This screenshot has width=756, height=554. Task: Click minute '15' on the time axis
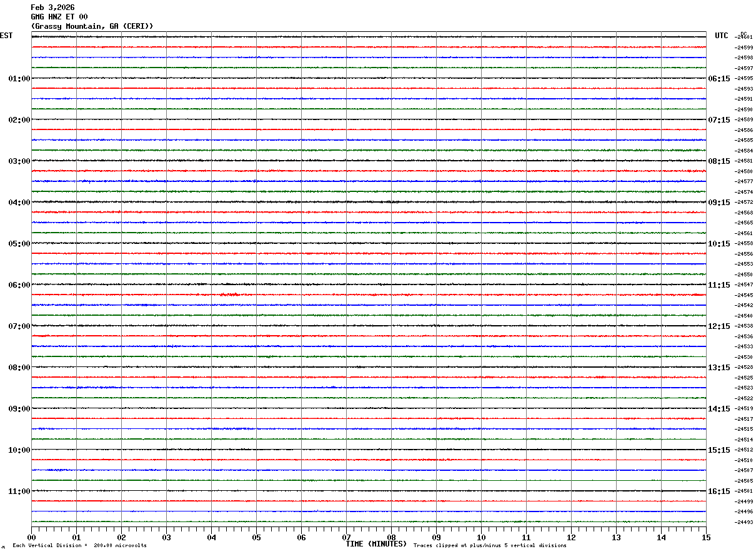click(706, 537)
